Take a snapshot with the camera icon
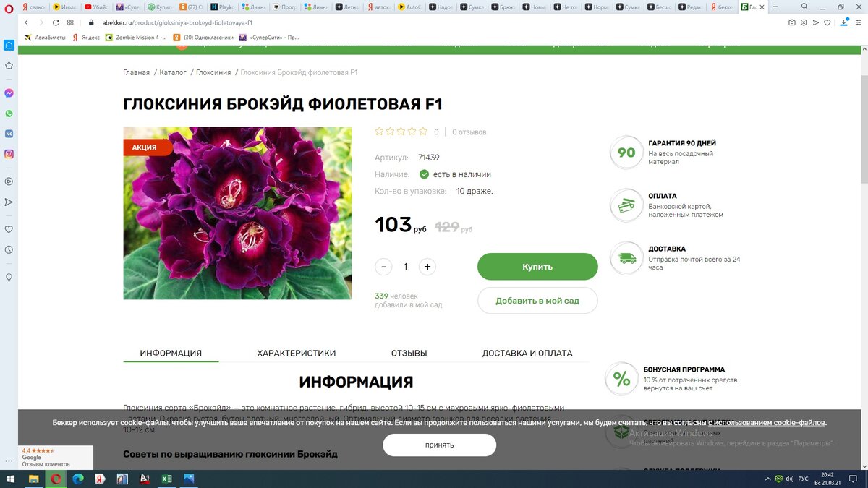 point(792,22)
